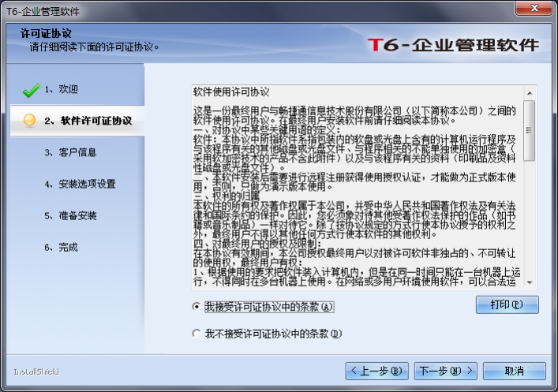Click the 许可证协议 header title
This screenshot has width=558, height=392.
tap(46, 33)
